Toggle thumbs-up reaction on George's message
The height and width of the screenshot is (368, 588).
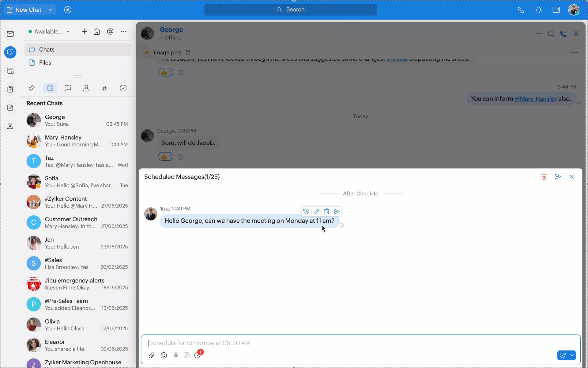point(165,157)
